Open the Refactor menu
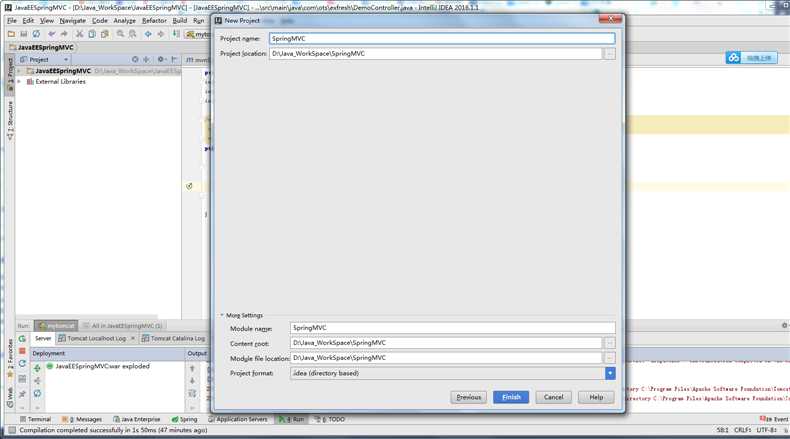This screenshot has width=790, height=439. pos(154,21)
